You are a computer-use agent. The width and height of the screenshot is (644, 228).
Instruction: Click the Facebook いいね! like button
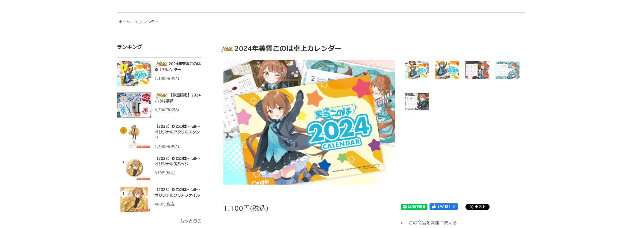444,206
